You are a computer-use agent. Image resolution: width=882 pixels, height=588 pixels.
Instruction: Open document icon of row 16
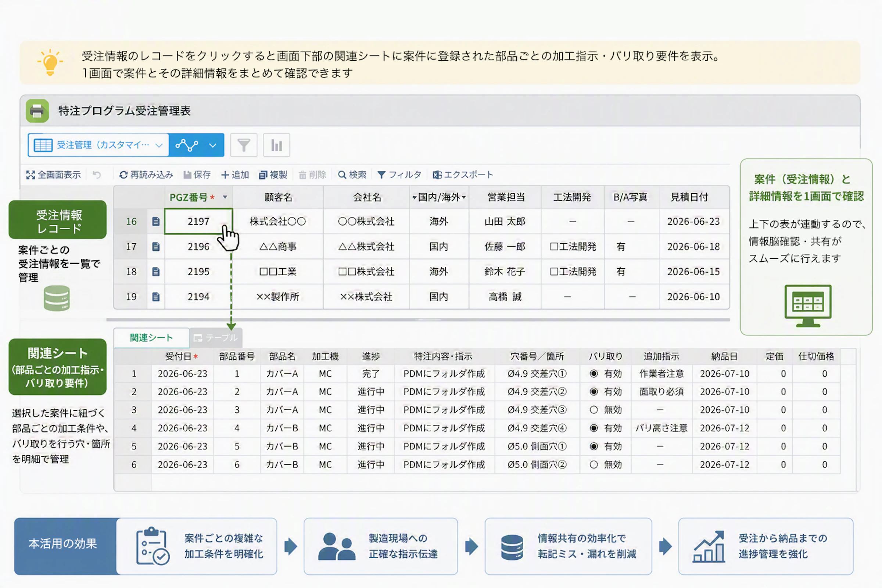coord(156,222)
